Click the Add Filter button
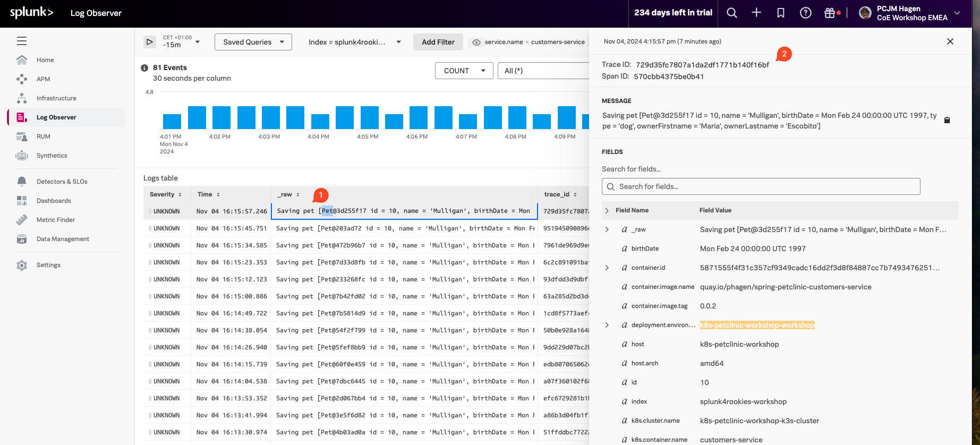Screen dimensions: 980x445 click(438, 42)
